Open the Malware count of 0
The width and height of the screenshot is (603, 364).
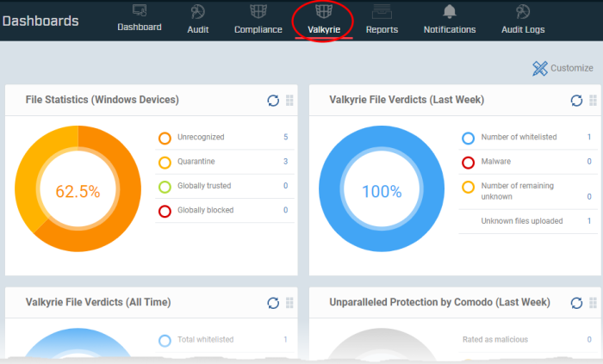(589, 161)
